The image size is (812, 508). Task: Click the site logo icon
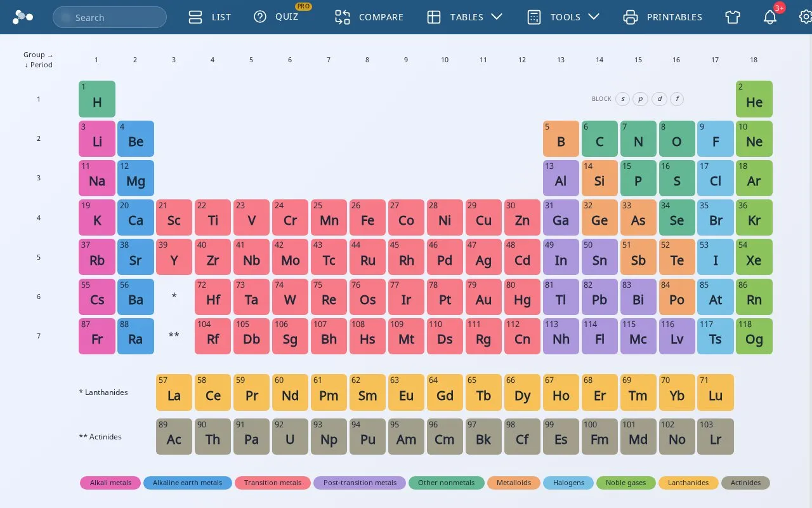tap(22, 17)
